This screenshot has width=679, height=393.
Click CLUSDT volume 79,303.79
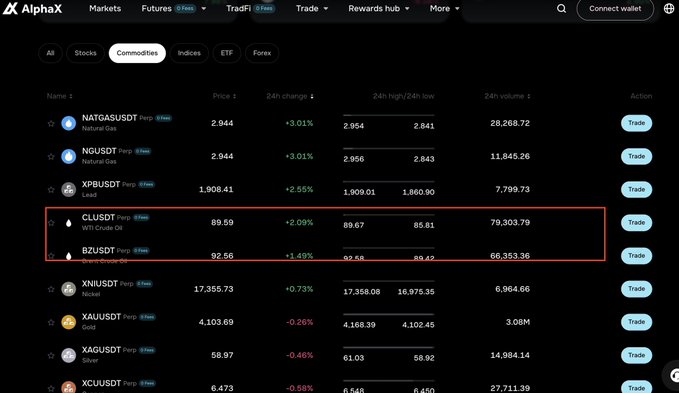click(510, 222)
